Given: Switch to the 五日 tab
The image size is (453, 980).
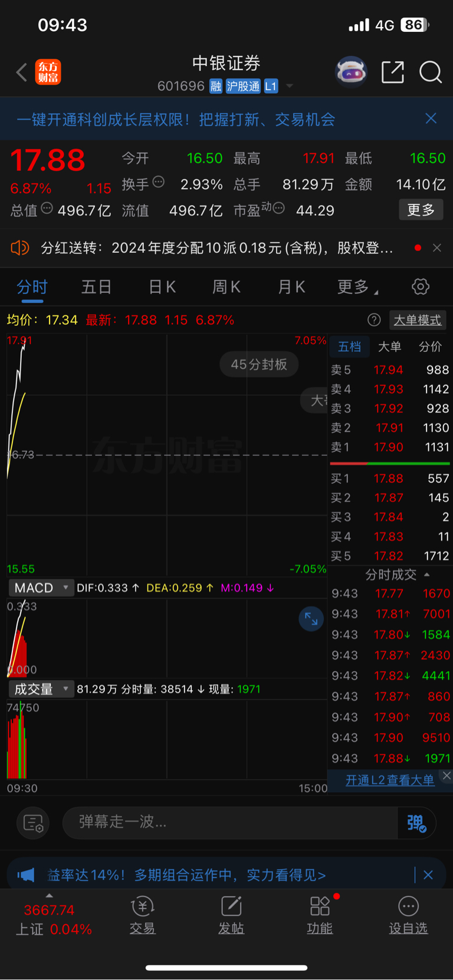Looking at the screenshot, I should (x=97, y=287).
